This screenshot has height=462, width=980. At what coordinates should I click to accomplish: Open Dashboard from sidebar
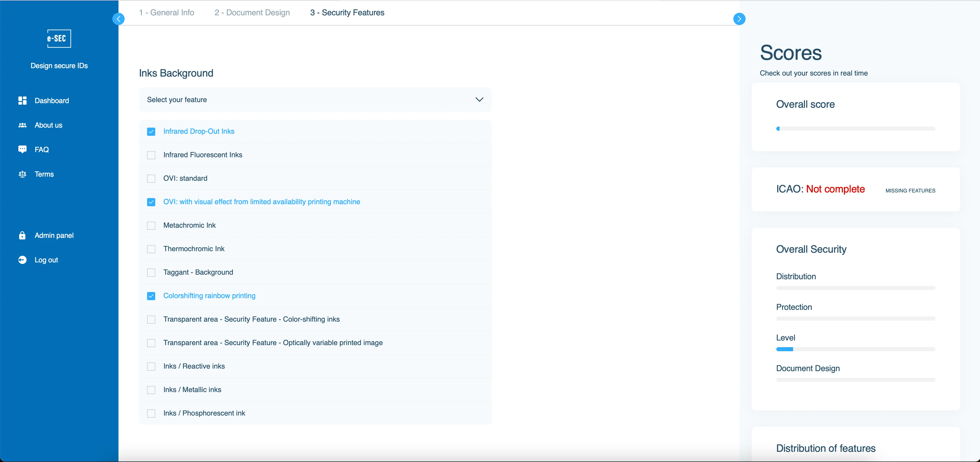pos(52,100)
